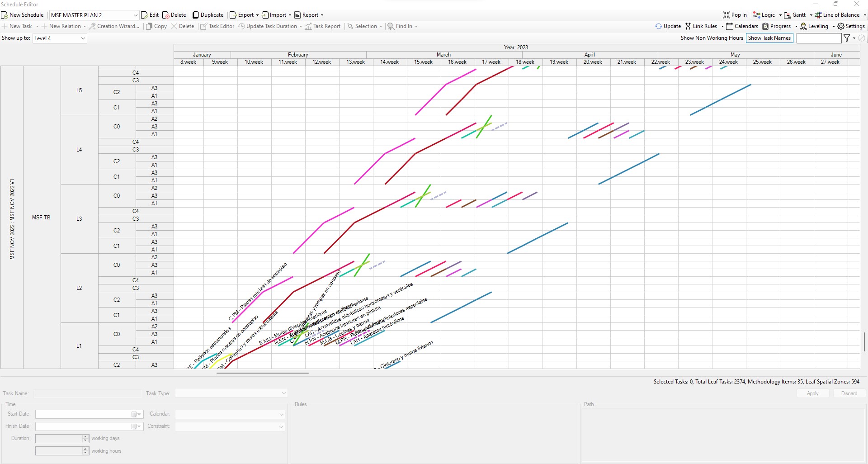The width and height of the screenshot is (868, 464).
Task: Click the Apply button
Action: tap(812, 393)
